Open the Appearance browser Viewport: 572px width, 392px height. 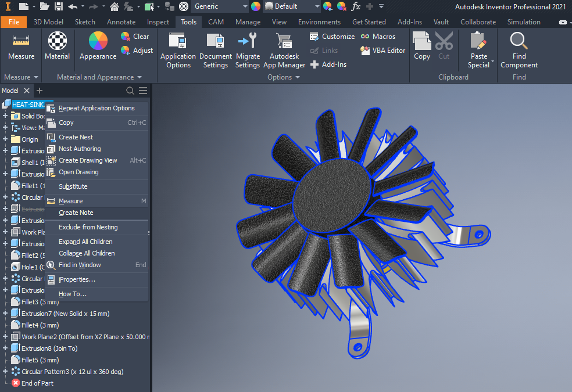[x=98, y=46]
